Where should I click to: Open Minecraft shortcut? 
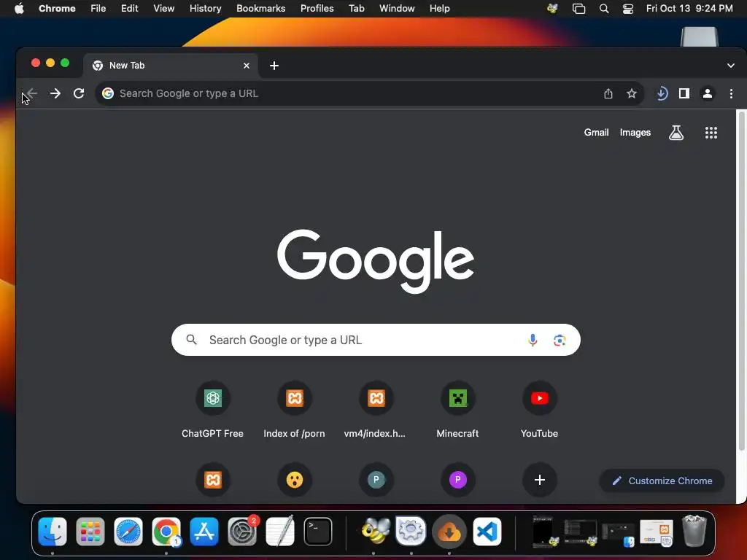[x=458, y=410]
